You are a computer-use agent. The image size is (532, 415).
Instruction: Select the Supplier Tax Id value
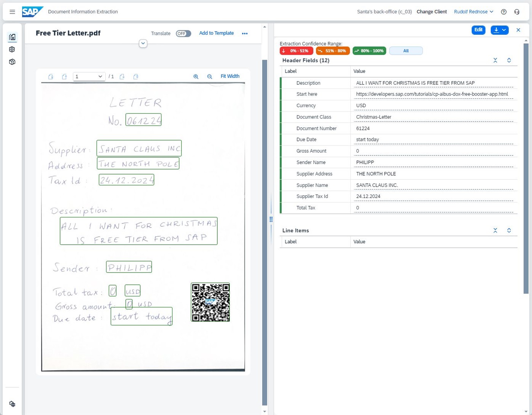[434, 196]
